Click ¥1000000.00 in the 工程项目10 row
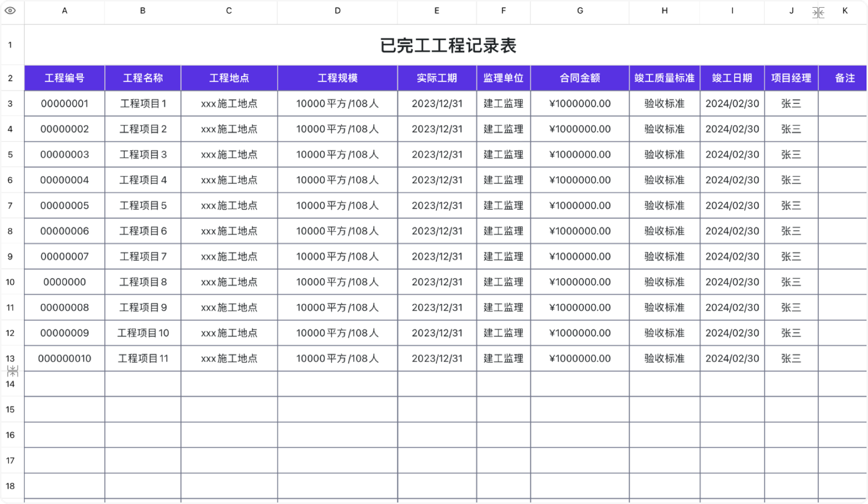This screenshot has width=868, height=504. 580,333
